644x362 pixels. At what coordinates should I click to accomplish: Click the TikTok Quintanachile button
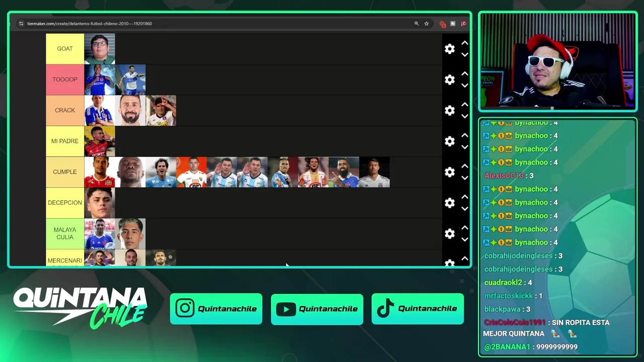(418, 309)
